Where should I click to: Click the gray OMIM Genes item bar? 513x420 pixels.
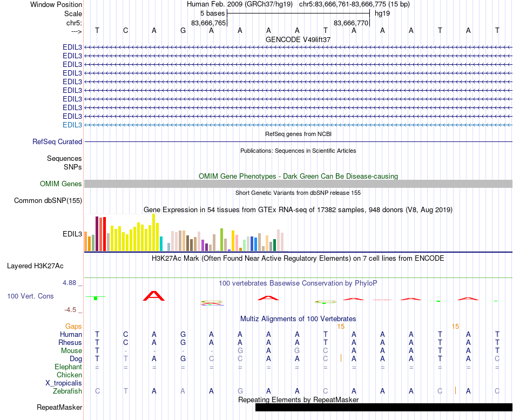pyautogui.click(x=299, y=184)
